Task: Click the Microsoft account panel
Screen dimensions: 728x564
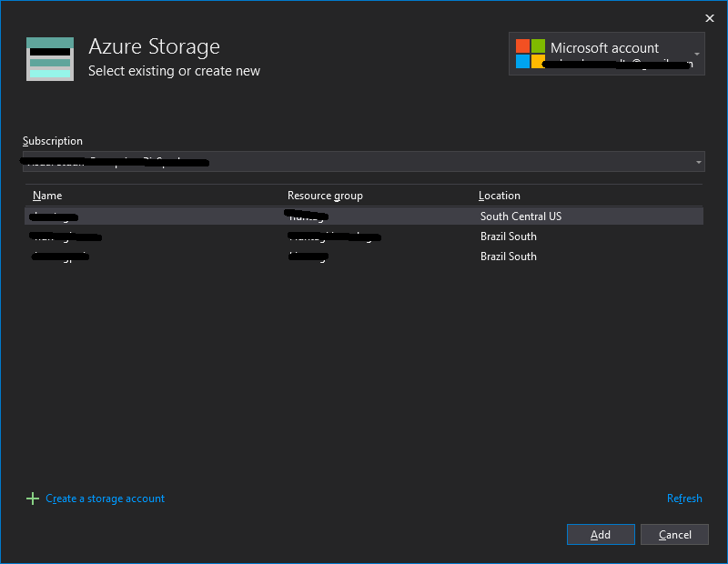Action: pos(605,54)
